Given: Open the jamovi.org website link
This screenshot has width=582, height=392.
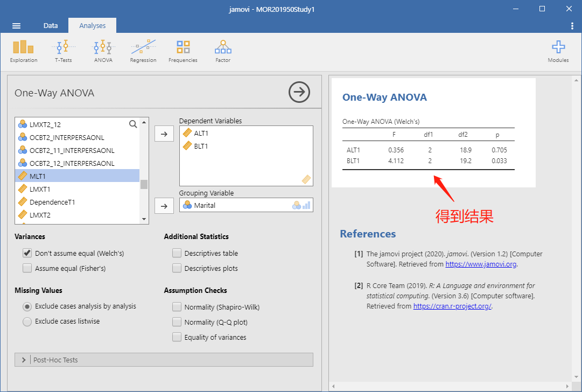Looking at the screenshot, I should 481,264.
